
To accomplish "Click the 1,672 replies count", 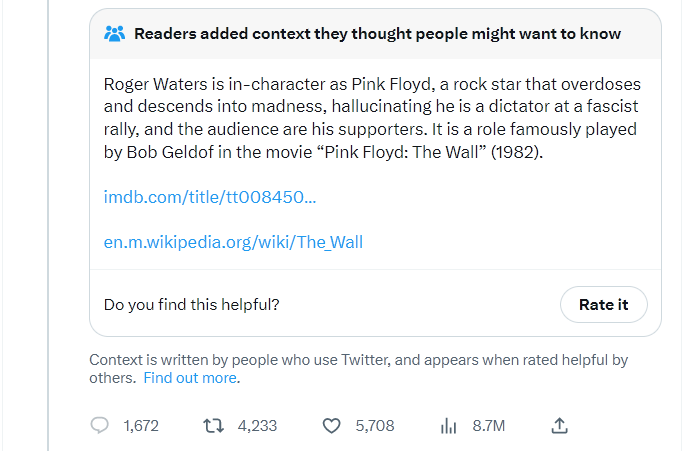I will pyautogui.click(x=141, y=426).
